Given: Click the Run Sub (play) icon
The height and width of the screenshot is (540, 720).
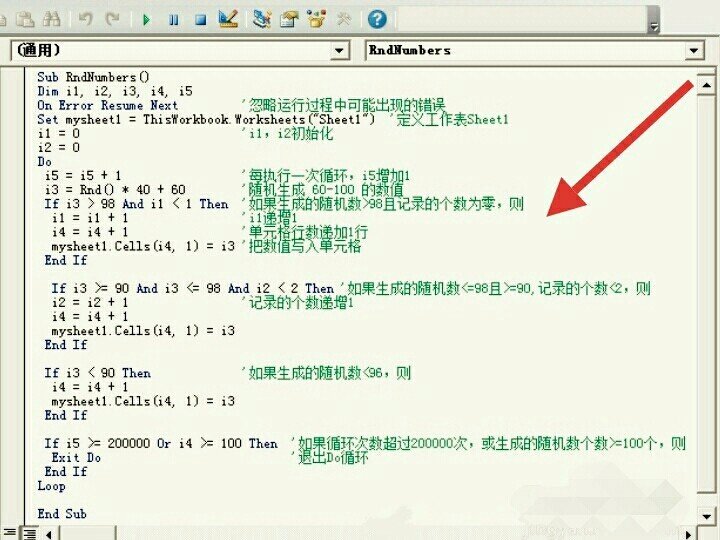Looking at the screenshot, I should point(147,18).
